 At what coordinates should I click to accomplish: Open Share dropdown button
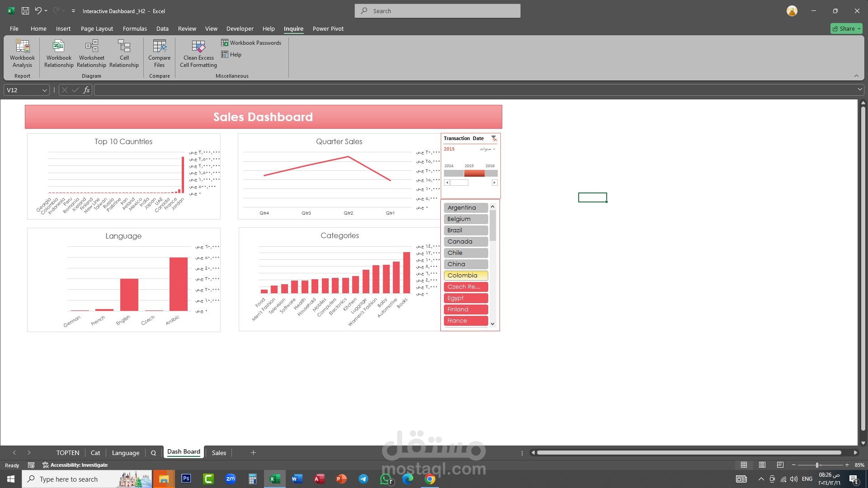tap(847, 28)
